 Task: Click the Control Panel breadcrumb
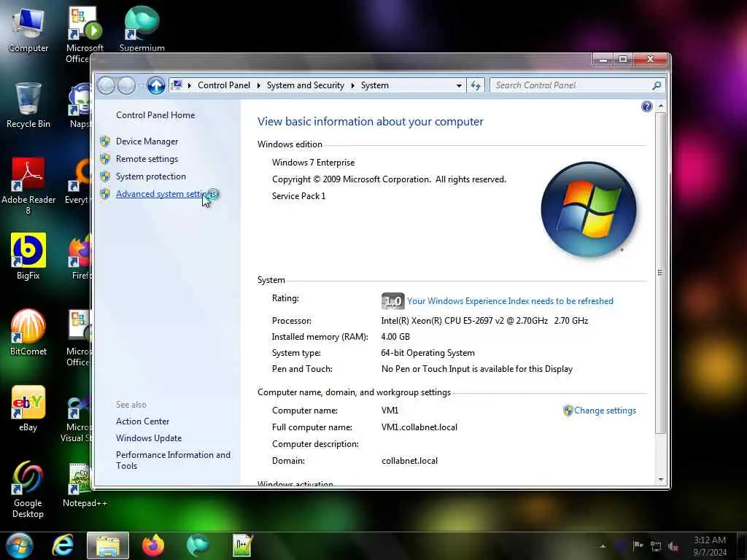(224, 85)
